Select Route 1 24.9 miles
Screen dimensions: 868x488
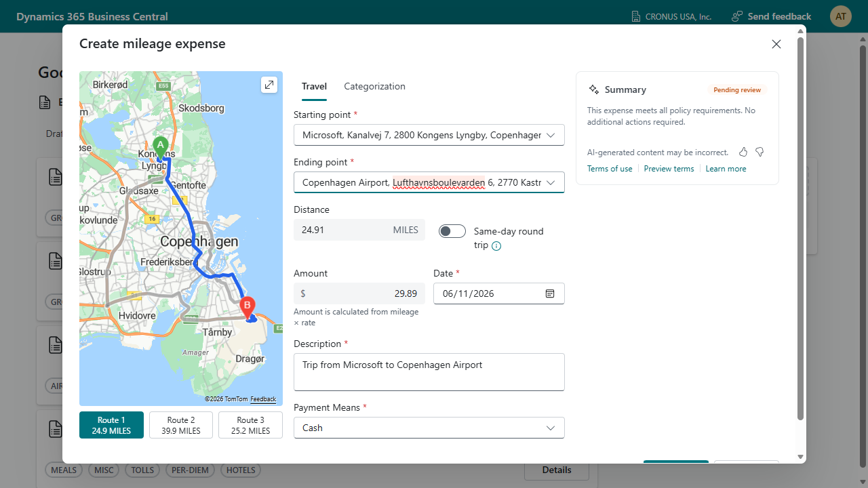[x=111, y=425]
